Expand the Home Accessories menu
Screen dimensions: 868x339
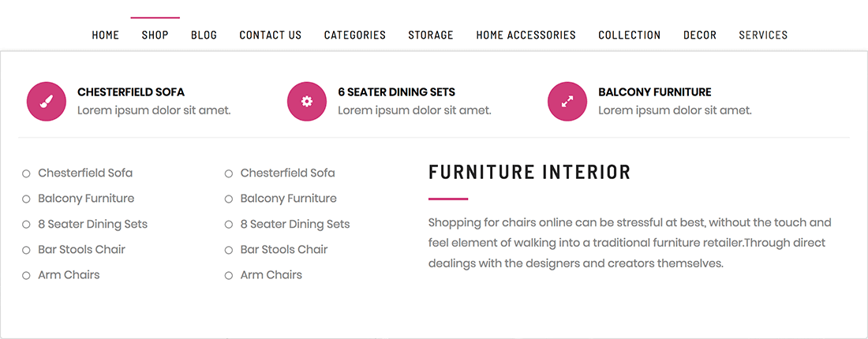tap(526, 35)
